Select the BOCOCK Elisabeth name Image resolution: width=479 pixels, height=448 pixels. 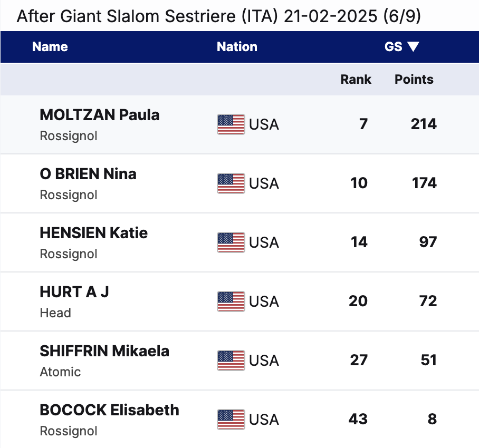point(109,410)
